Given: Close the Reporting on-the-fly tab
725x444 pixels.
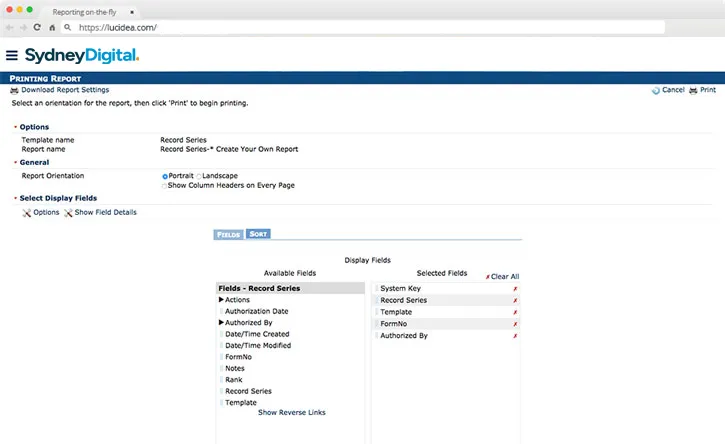Looking at the screenshot, I should click(132, 12).
